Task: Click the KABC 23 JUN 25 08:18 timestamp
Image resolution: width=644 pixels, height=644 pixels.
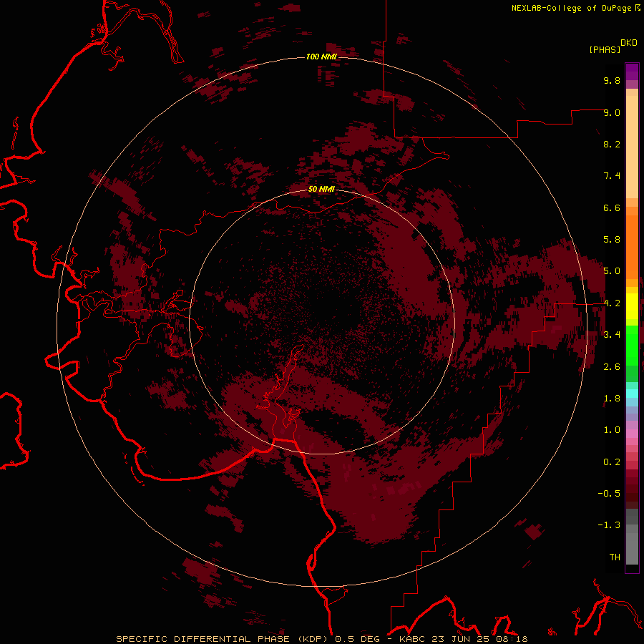Action: pyautogui.click(x=463, y=639)
